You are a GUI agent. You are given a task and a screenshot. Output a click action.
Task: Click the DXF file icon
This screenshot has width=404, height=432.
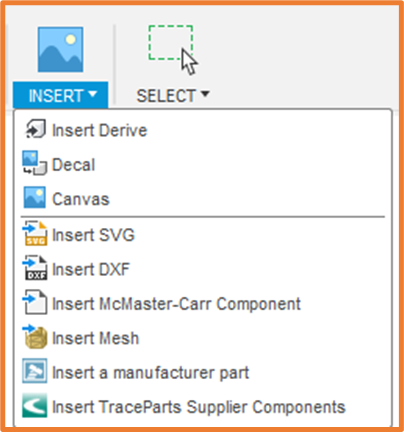(x=35, y=268)
